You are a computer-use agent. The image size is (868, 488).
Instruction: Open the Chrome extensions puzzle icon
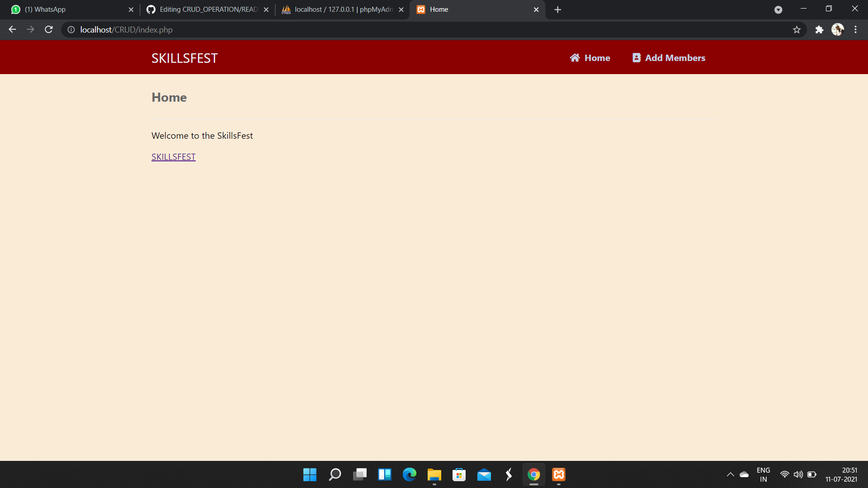click(x=819, y=30)
